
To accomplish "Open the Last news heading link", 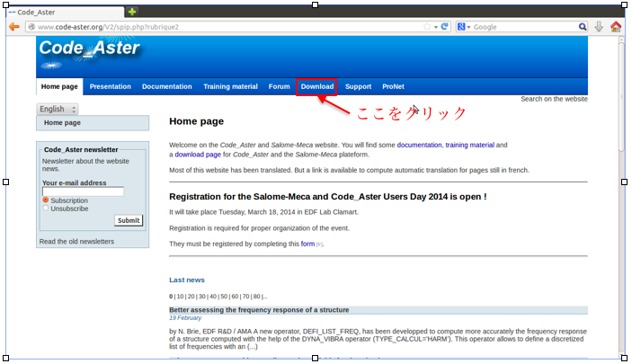I will coord(187,280).
